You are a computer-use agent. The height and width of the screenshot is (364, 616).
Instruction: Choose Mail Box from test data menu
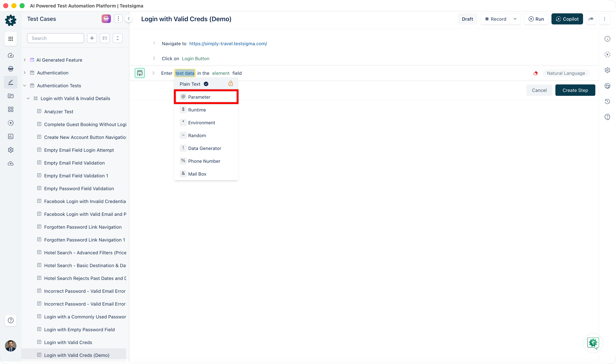206,174
